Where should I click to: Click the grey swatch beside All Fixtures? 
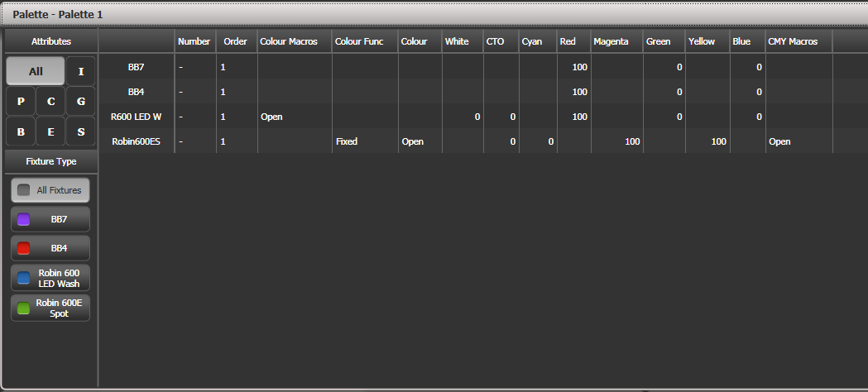point(23,190)
